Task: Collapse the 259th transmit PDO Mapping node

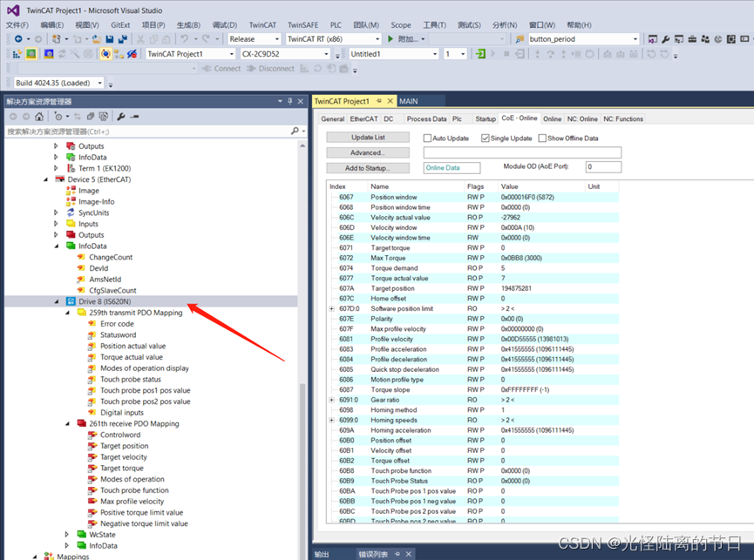Action: (67, 312)
